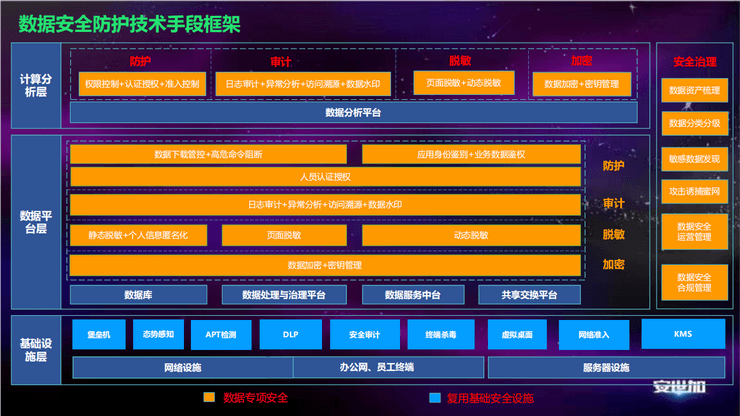Click the blue legend square for 复用基础安全设施
The width and height of the screenshot is (740, 416).
(435, 398)
